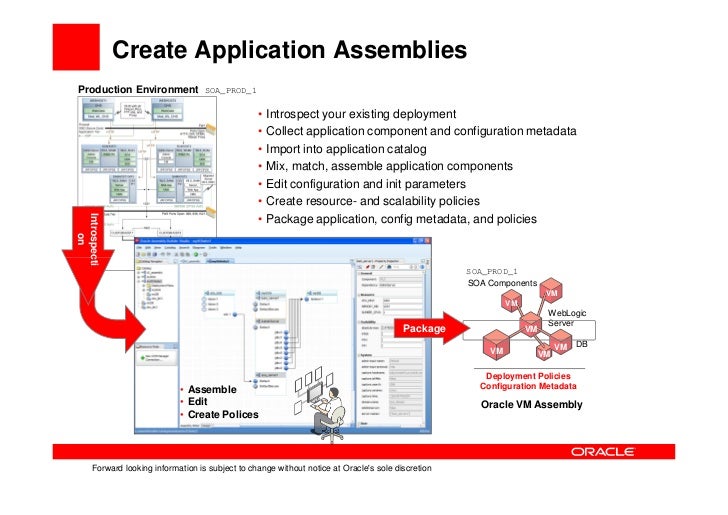The width and height of the screenshot is (728, 515).
Task: Click the 'WebLogic Server' label
Action: coord(566,318)
